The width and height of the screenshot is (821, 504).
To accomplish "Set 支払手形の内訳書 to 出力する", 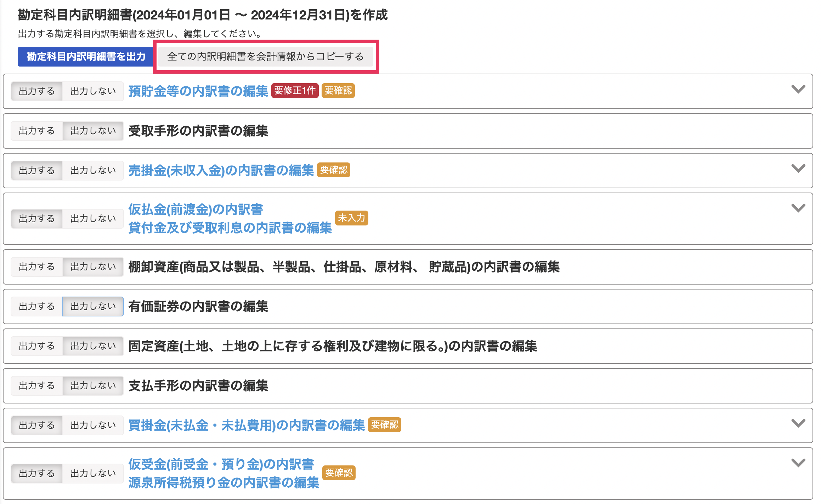I will tap(37, 386).
